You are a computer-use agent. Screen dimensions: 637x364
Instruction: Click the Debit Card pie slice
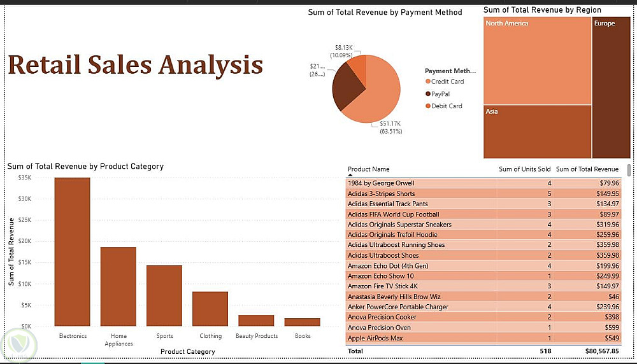point(358,67)
